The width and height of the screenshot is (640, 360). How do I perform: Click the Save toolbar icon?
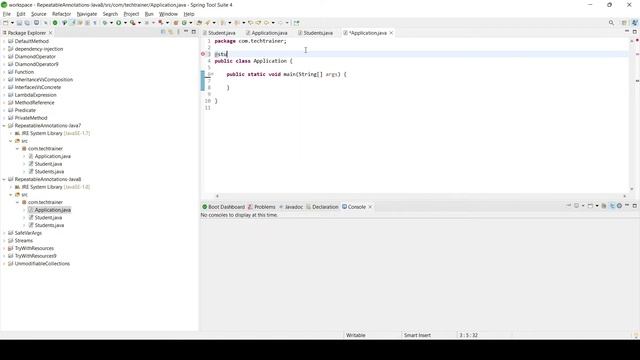pos(19,23)
